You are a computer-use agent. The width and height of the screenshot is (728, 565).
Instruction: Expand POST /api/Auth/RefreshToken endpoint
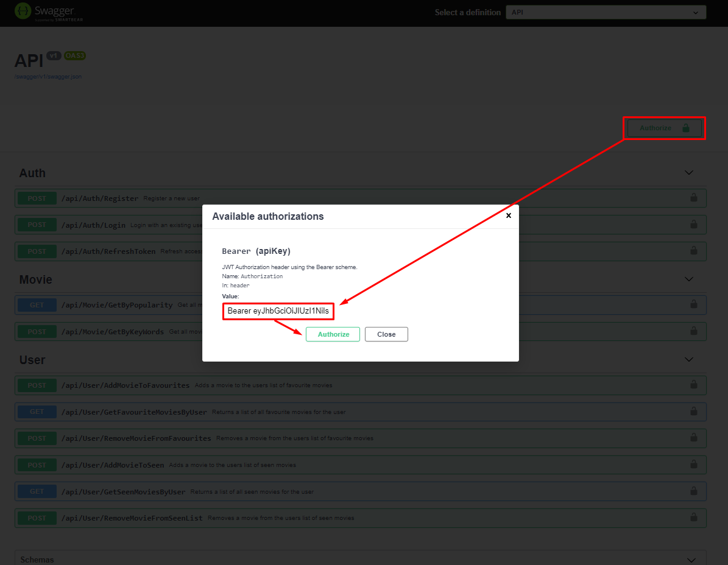pyautogui.click(x=360, y=251)
